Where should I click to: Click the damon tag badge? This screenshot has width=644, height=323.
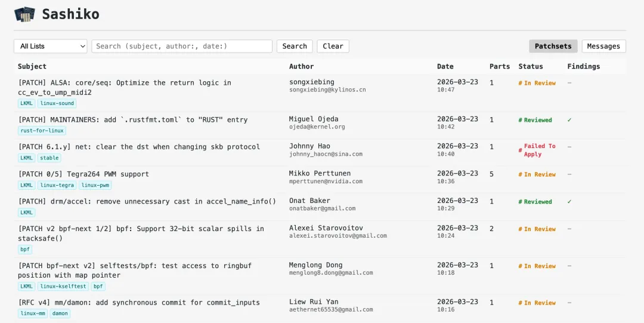60,313
